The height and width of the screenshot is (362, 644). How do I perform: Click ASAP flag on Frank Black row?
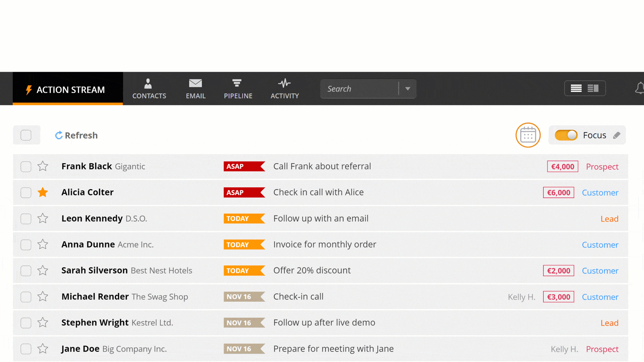[244, 167]
